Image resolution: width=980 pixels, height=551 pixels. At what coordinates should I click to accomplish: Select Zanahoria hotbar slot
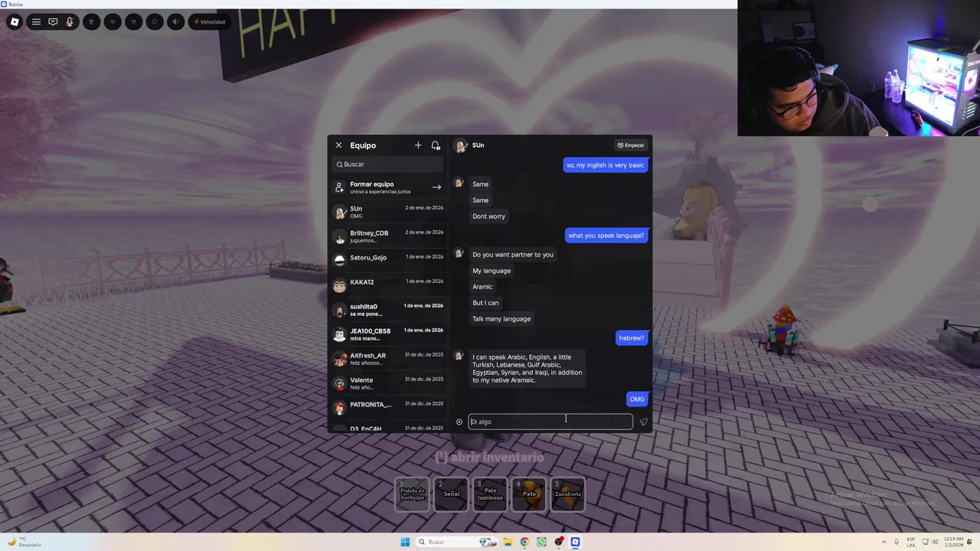click(567, 494)
